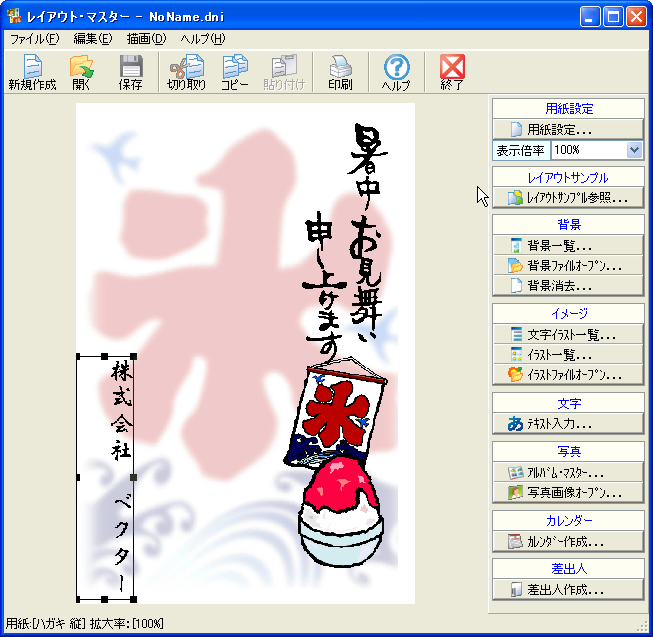Image resolution: width=653 pixels, height=637 pixels.
Task: Click the 写真 section header
Action: pyautogui.click(x=569, y=452)
